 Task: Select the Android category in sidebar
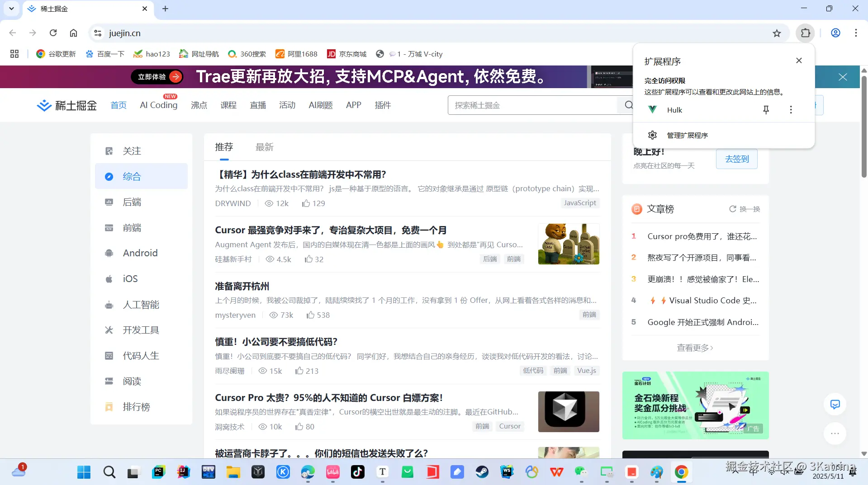(x=141, y=253)
